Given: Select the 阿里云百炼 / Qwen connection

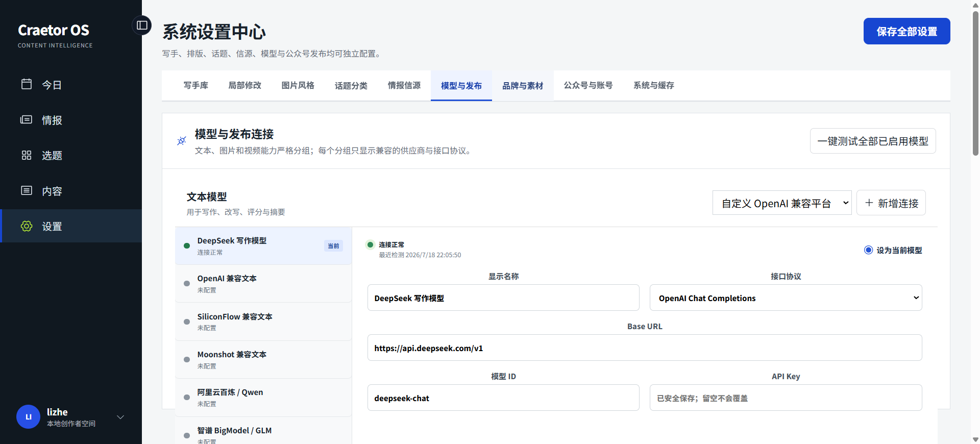Looking at the screenshot, I should tap(263, 398).
